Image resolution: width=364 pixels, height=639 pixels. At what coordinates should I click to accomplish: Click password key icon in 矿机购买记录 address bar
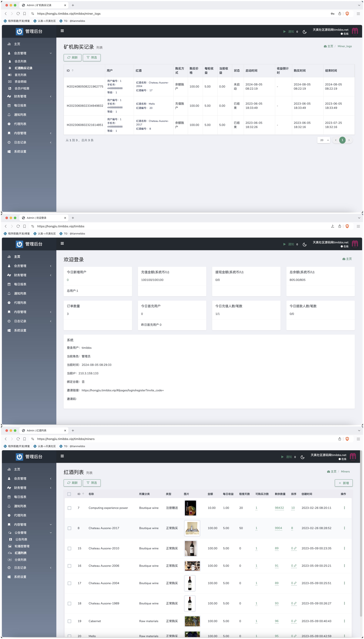(x=332, y=14)
